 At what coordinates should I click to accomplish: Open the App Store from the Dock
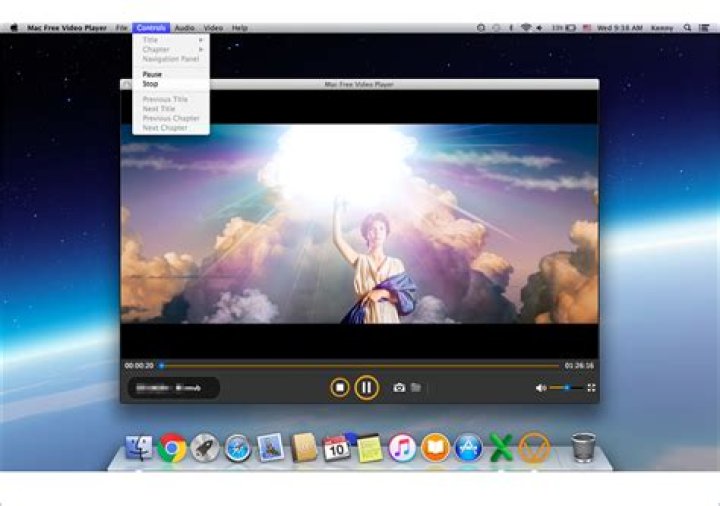[468, 448]
